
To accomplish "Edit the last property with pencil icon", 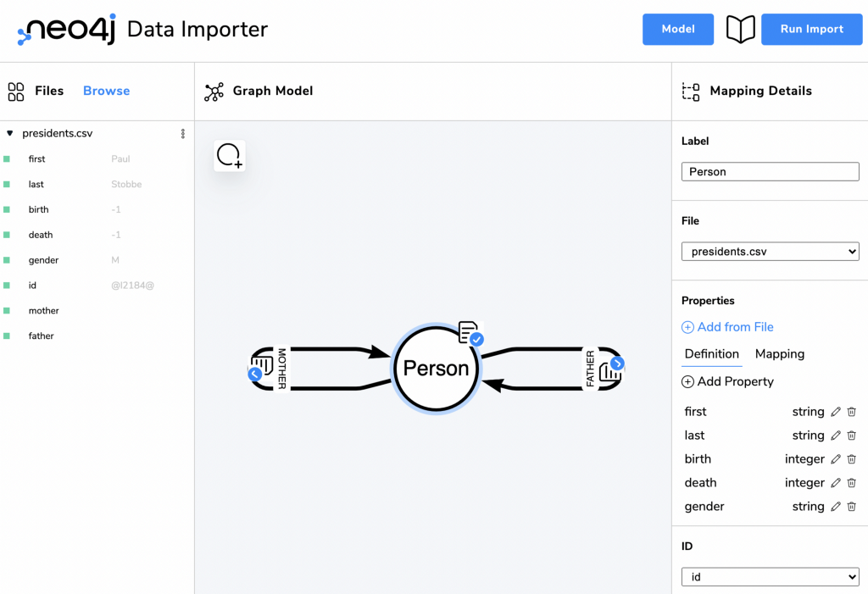I will pos(836,436).
